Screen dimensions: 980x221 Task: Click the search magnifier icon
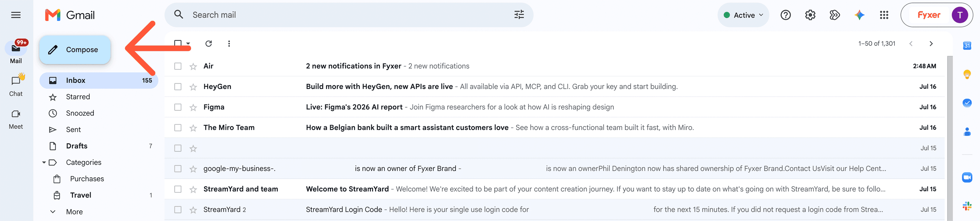pyautogui.click(x=179, y=14)
